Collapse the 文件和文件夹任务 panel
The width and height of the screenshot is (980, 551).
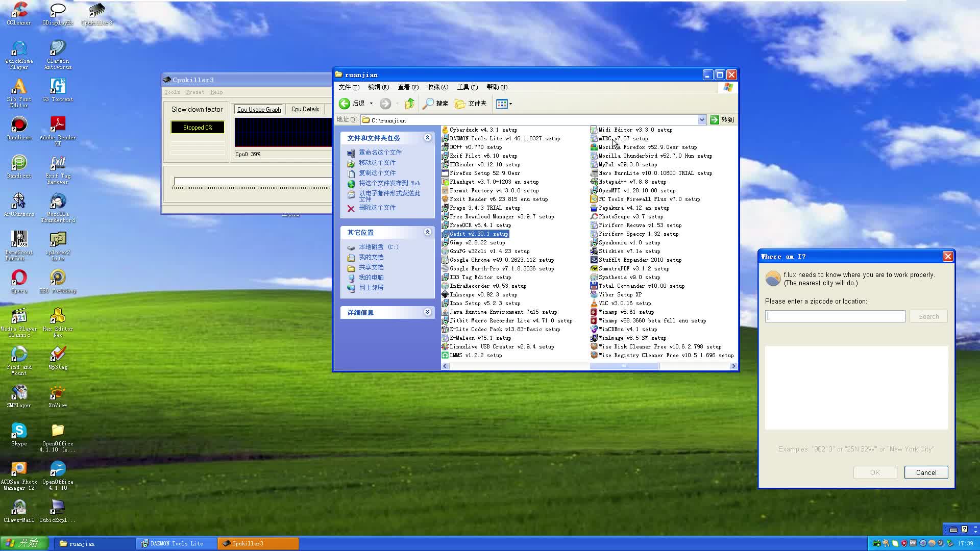[x=428, y=137]
